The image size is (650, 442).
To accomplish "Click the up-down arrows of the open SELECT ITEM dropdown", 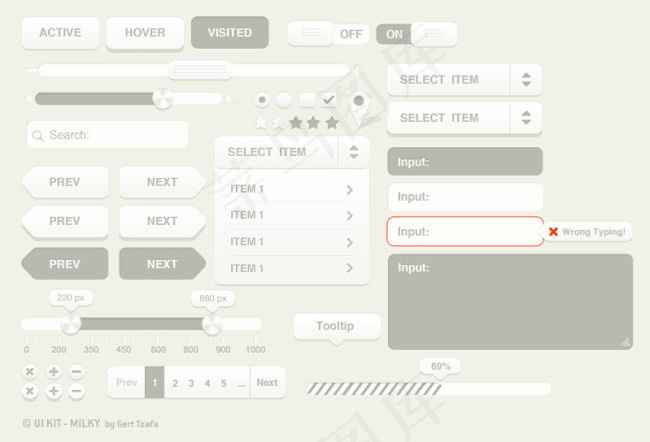I will 354,152.
